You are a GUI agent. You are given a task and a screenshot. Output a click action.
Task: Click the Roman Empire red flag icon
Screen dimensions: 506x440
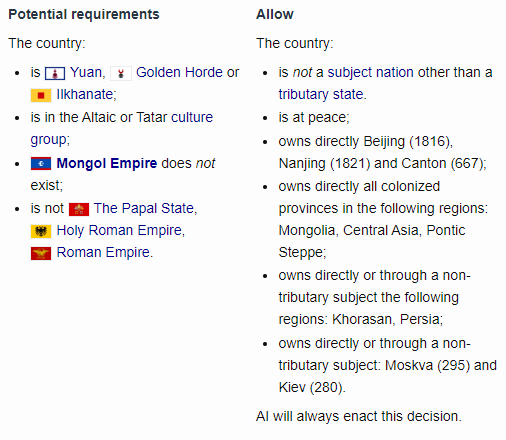point(41,253)
